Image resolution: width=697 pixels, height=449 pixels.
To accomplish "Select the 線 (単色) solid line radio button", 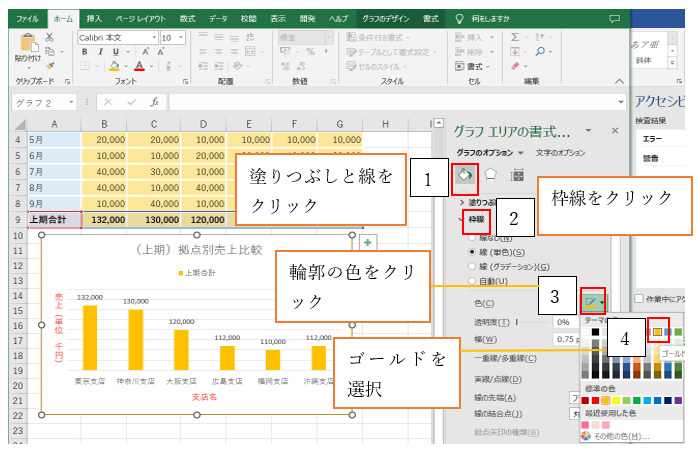I will (x=472, y=253).
